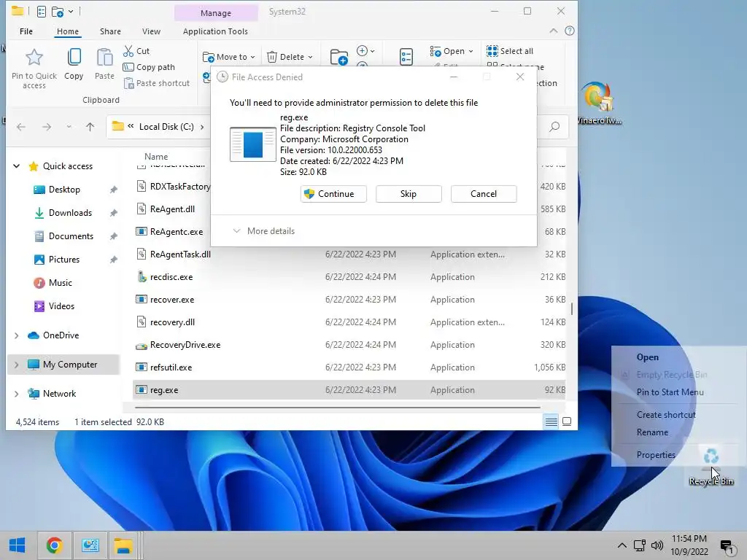Click Select all in ribbon
The image size is (747, 560).
coord(510,51)
